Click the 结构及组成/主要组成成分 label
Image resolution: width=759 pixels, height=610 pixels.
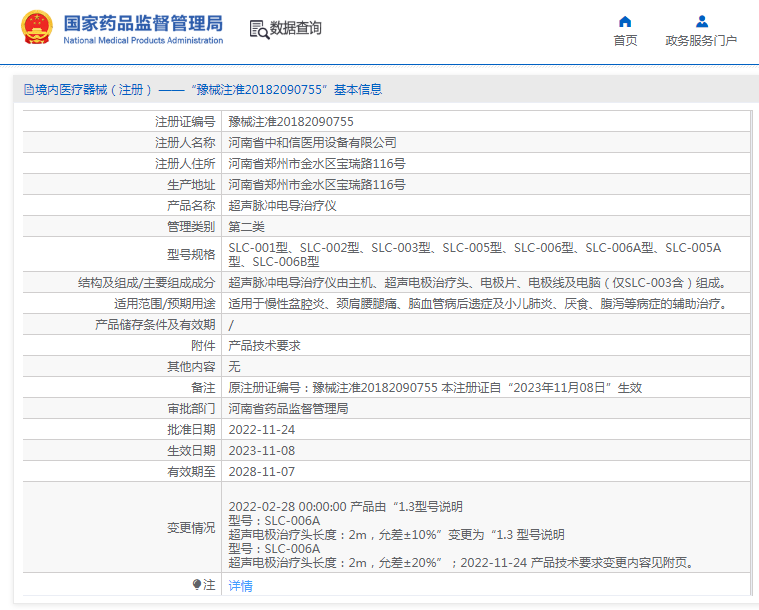click(147, 283)
